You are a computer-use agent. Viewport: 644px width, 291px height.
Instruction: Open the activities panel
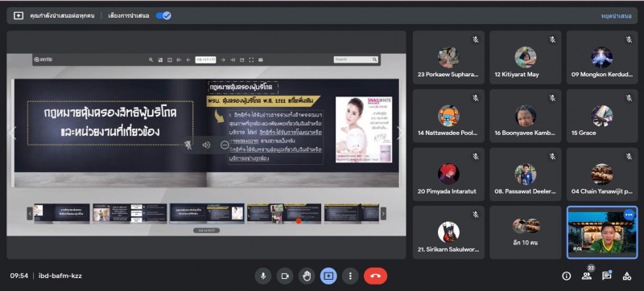tap(627, 277)
